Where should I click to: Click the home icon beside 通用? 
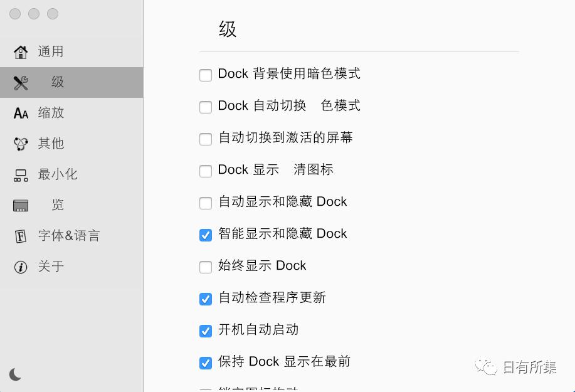(x=19, y=51)
